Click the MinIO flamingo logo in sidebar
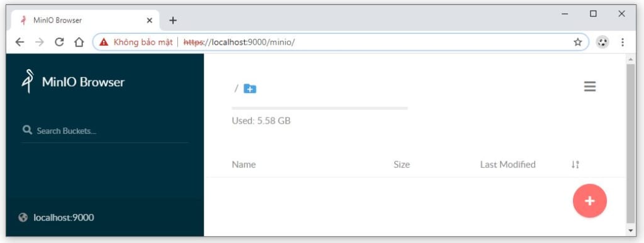 (x=28, y=81)
